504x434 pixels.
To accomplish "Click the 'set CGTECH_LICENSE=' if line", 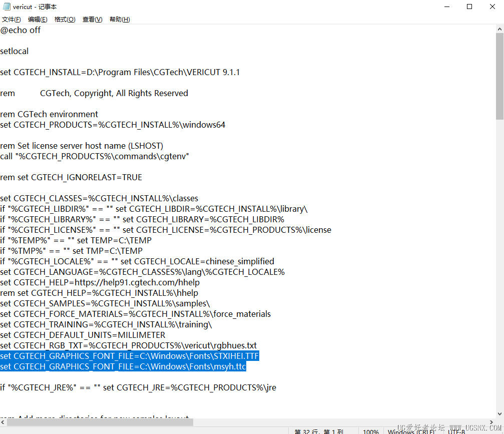I will (166, 230).
